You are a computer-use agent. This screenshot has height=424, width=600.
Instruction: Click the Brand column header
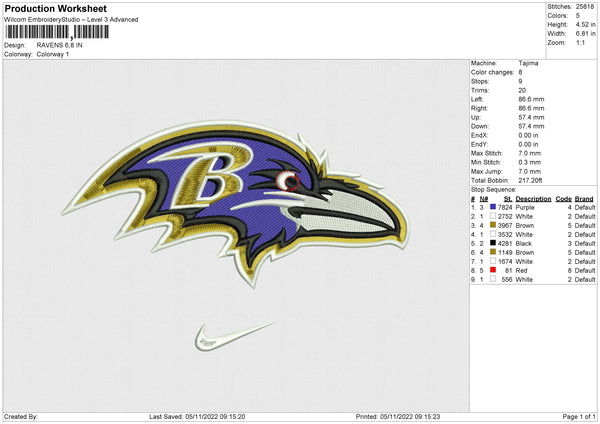click(584, 199)
